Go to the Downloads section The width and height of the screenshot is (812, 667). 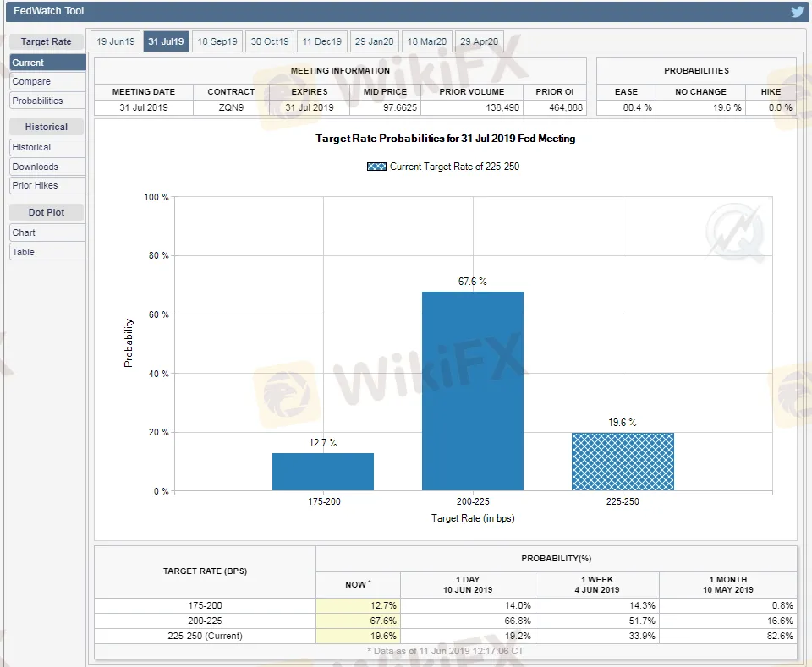[x=47, y=167]
